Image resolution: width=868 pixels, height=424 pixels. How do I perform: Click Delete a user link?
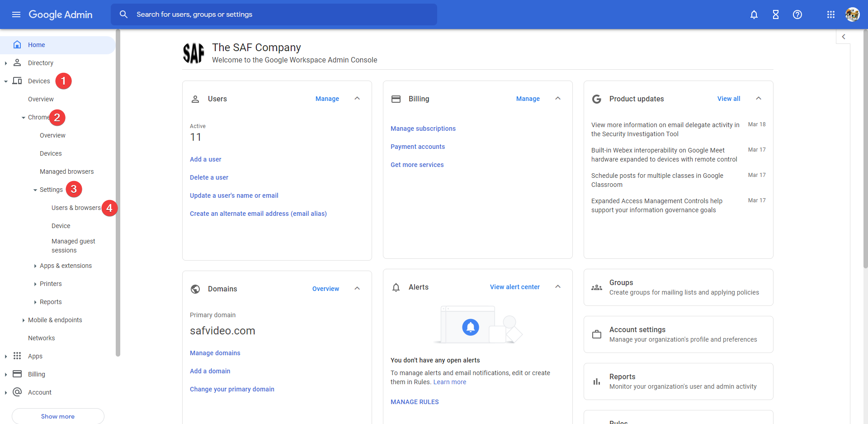pos(209,177)
